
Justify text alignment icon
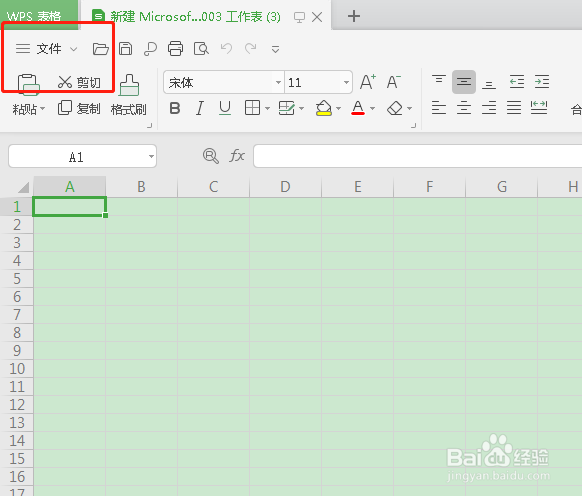coord(514,108)
